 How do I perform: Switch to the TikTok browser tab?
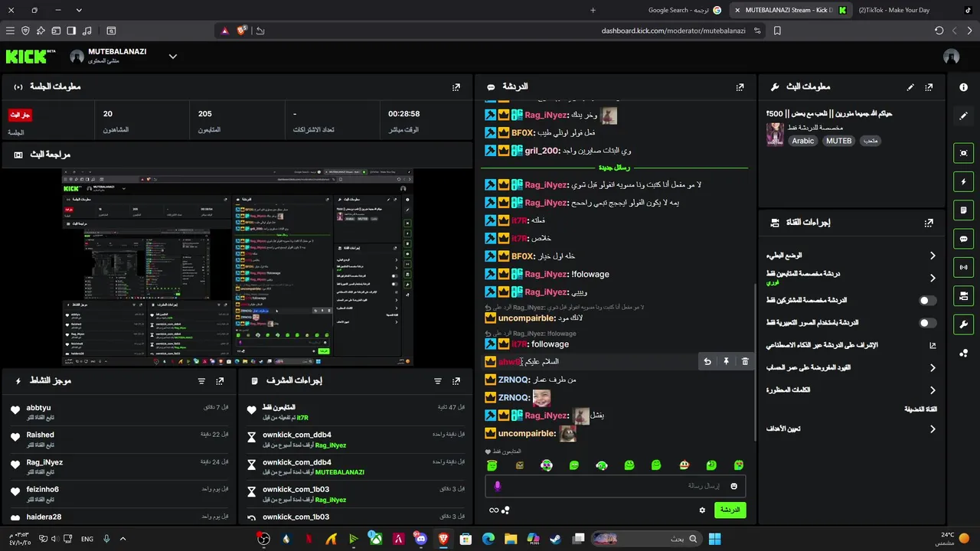click(x=915, y=11)
